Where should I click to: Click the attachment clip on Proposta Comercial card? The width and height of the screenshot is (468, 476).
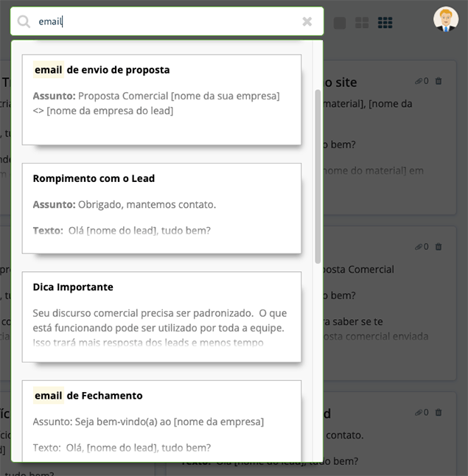coord(422,247)
